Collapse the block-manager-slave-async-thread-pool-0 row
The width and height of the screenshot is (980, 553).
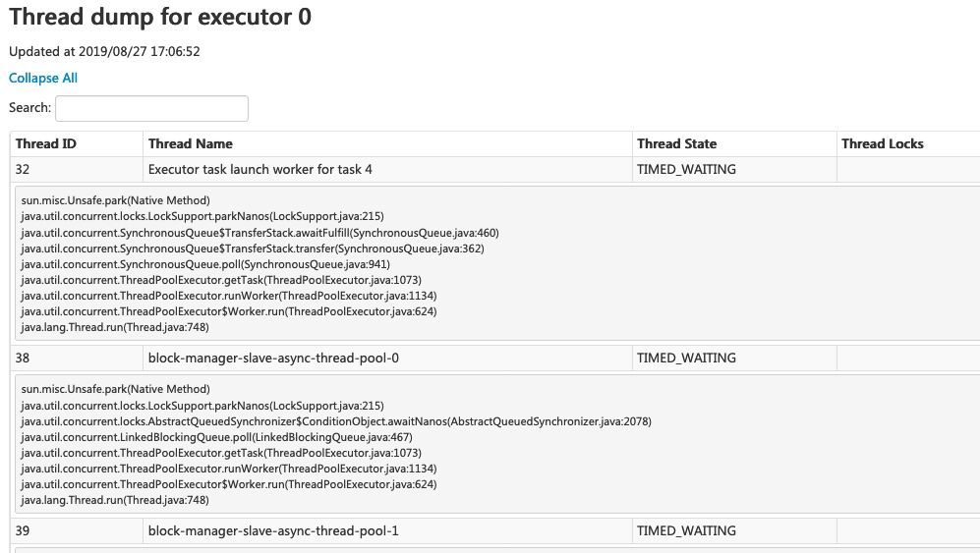[x=495, y=359]
